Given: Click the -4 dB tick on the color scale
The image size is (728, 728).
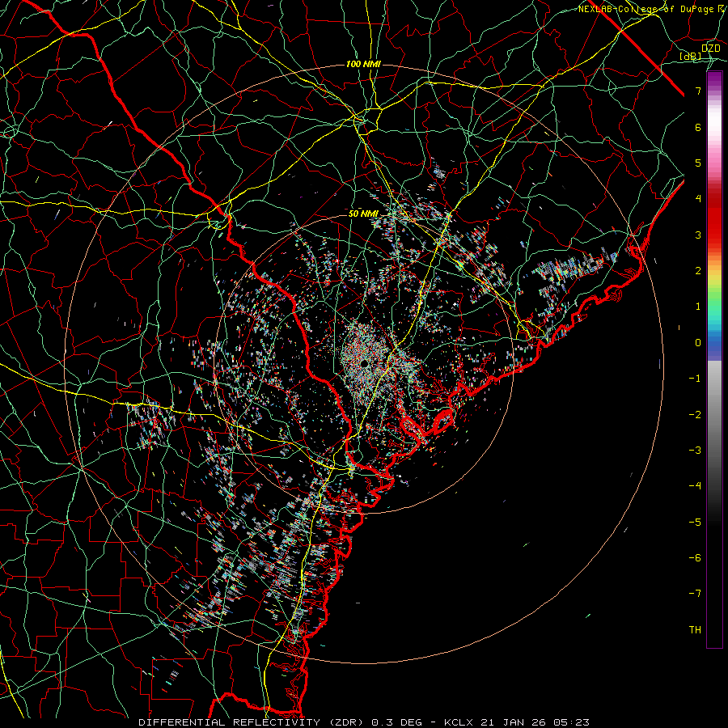Looking at the screenshot, I should 695,486.
